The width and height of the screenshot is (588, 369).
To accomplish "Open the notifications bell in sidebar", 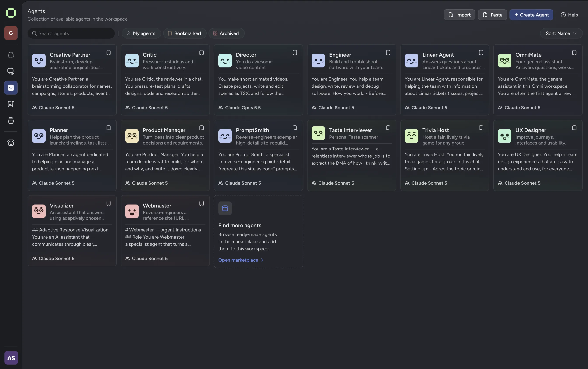I will [x=11, y=55].
